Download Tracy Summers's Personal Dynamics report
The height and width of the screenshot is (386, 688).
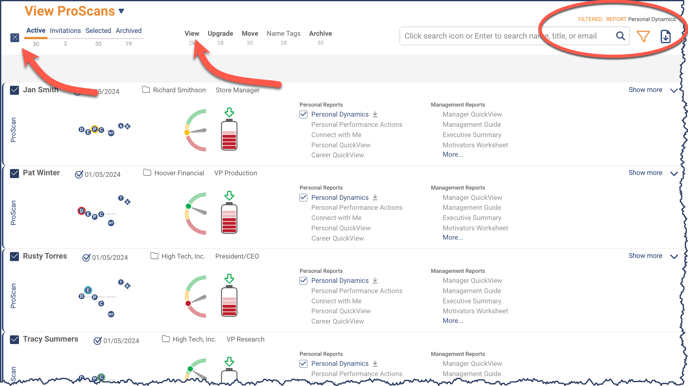click(x=375, y=364)
